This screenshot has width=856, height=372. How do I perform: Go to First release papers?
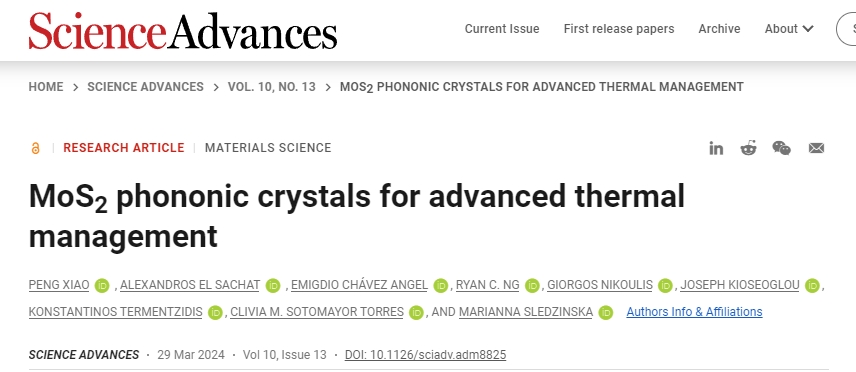click(x=619, y=29)
